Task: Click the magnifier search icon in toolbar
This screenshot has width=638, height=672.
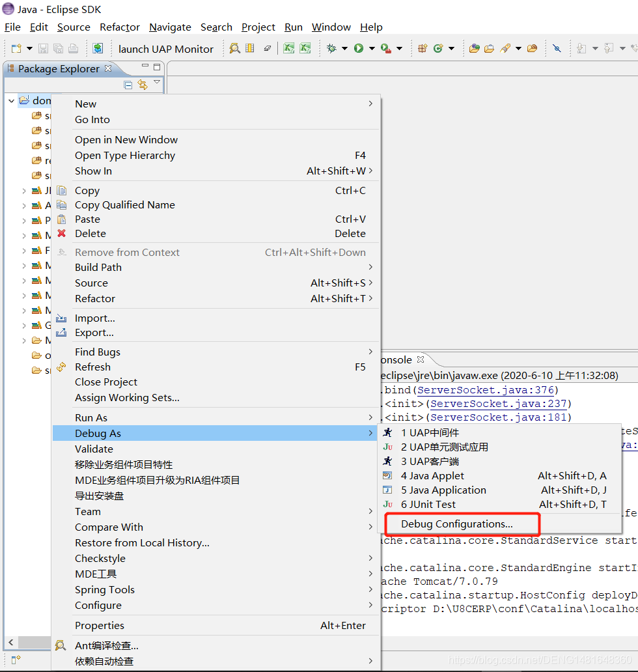Action: [x=234, y=48]
